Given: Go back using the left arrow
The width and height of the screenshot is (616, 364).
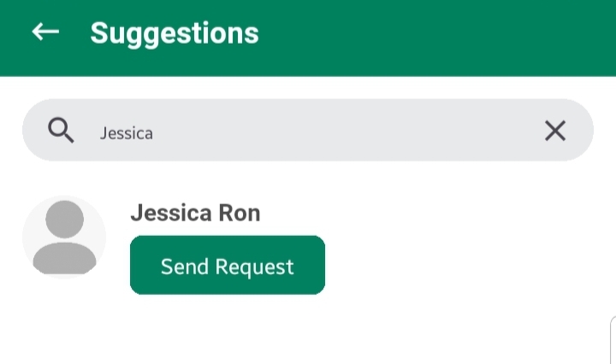Looking at the screenshot, I should (x=45, y=32).
